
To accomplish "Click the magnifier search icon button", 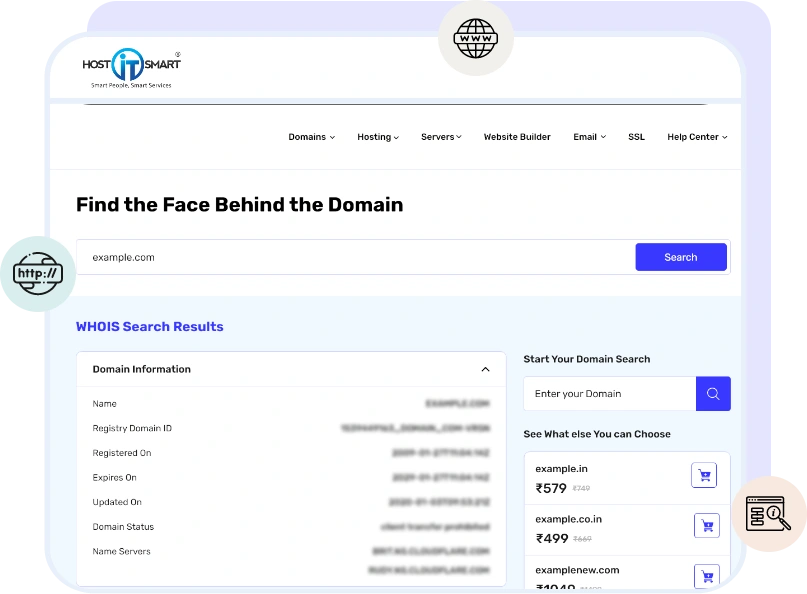I will [713, 394].
